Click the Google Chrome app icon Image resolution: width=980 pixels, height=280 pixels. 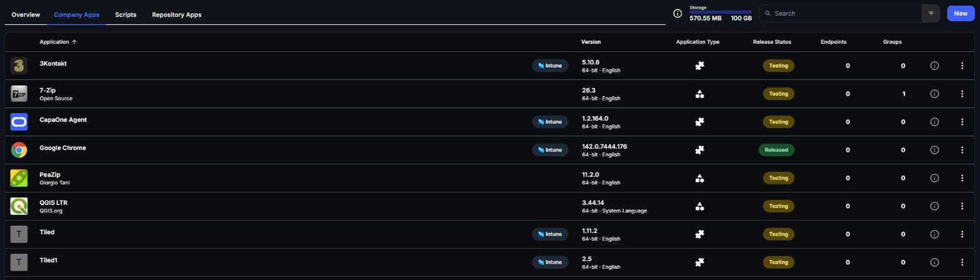pyautogui.click(x=19, y=150)
